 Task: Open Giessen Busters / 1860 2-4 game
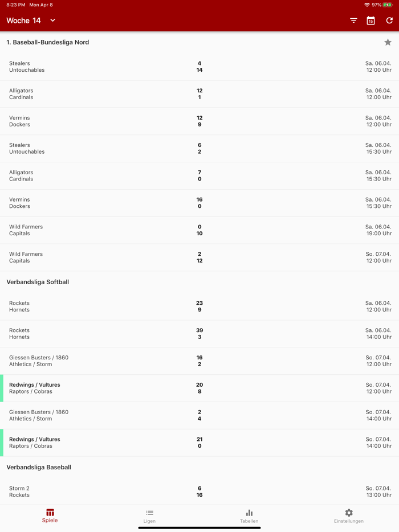click(199, 415)
